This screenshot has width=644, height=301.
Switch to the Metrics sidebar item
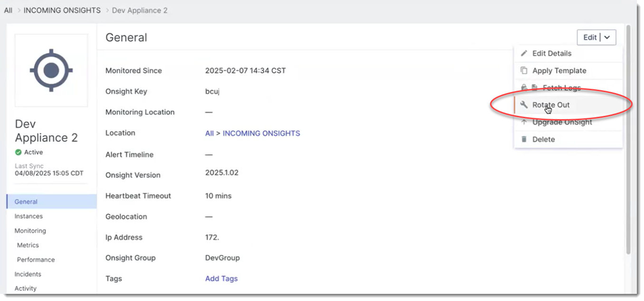(28, 245)
